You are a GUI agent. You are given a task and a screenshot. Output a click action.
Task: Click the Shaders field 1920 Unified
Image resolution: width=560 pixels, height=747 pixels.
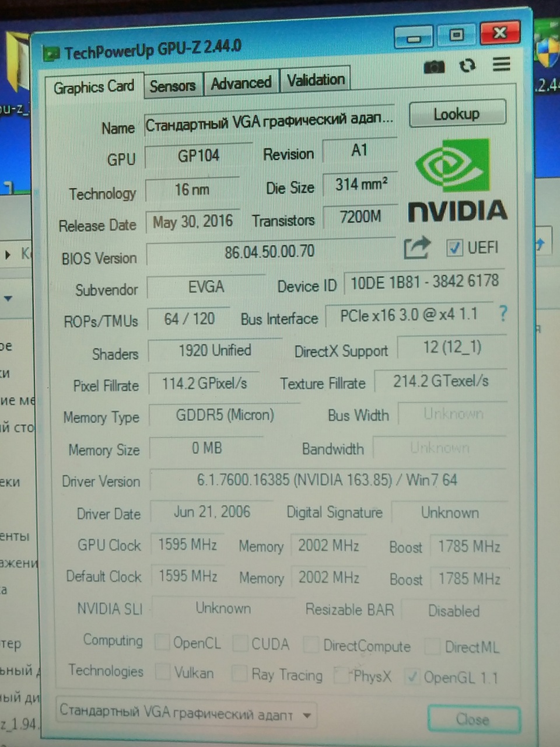tap(215, 351)
